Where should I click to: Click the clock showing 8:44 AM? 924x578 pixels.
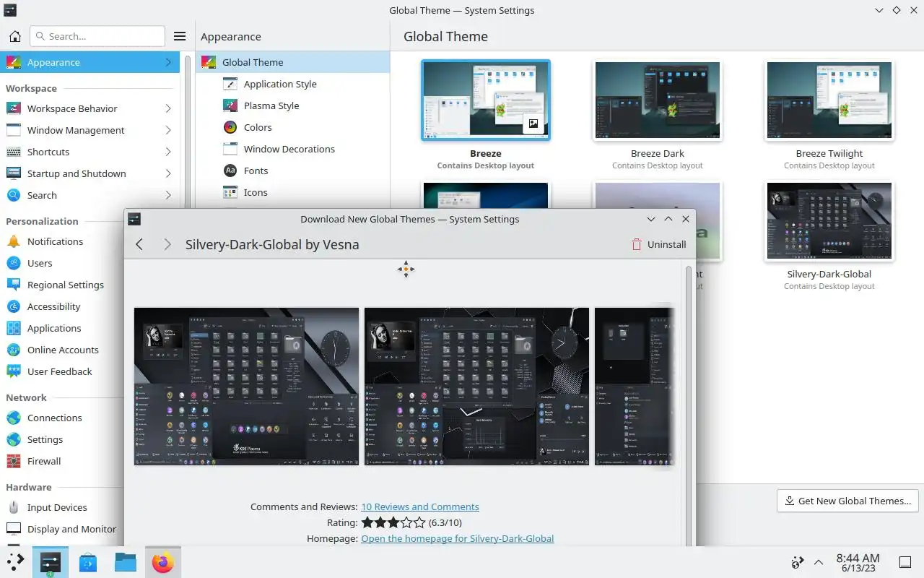[858, 562]
